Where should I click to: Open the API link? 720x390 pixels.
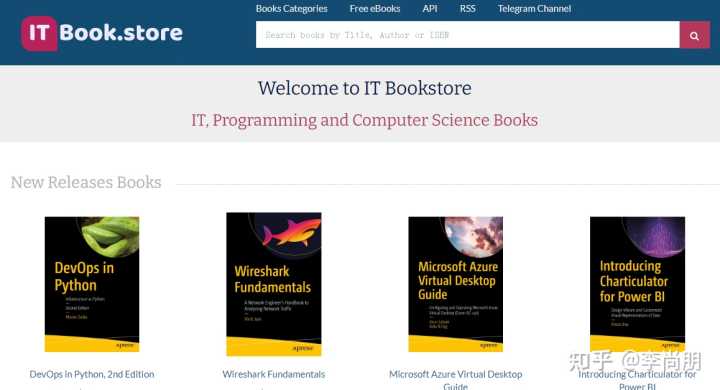(430, 9)
